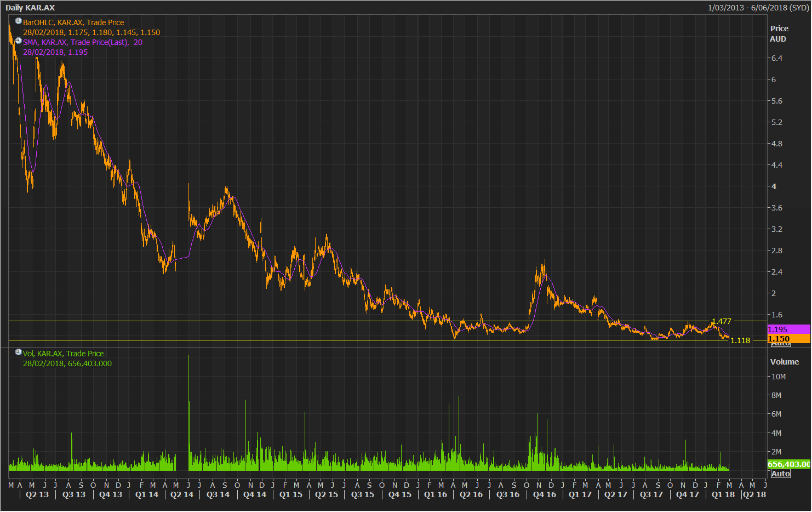
Task: Click the green 656,403.00 volume tag
Action: [788, 464]
